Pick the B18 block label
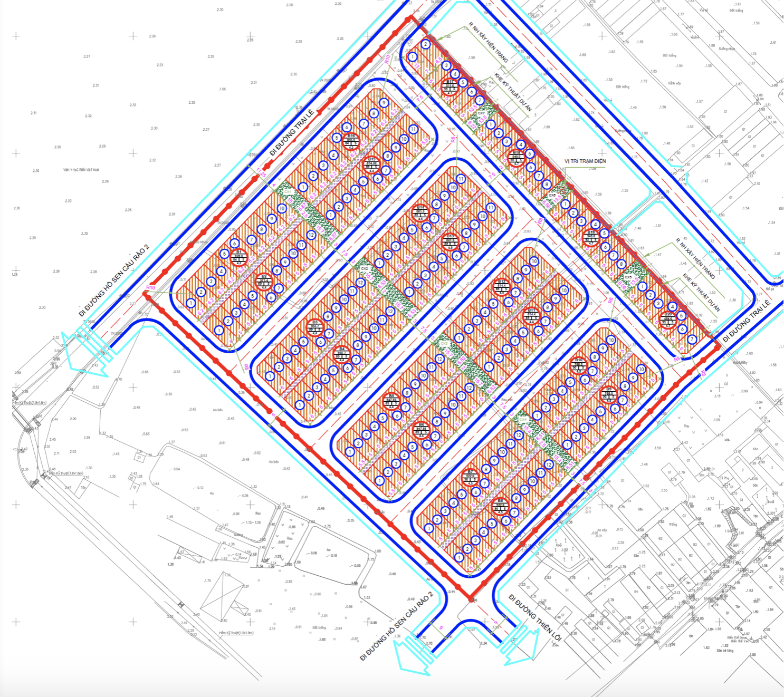Viewport: 784px width, 697px height. [x=517, y=157]
